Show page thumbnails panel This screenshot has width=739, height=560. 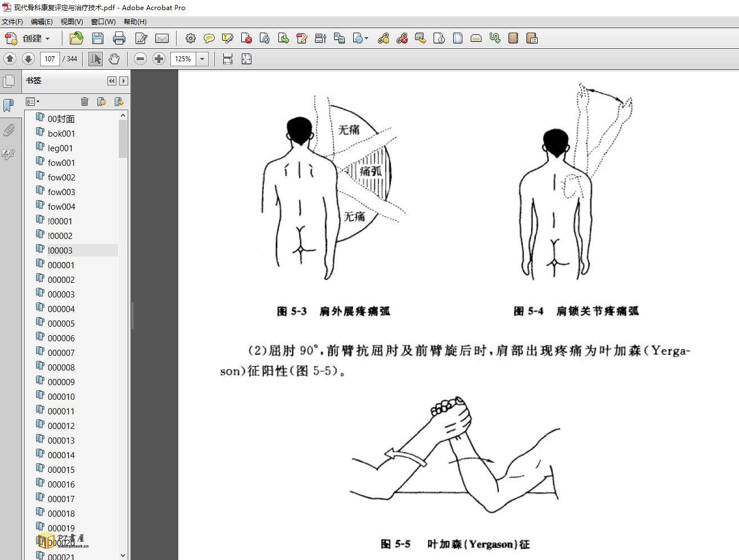[9, 81]
